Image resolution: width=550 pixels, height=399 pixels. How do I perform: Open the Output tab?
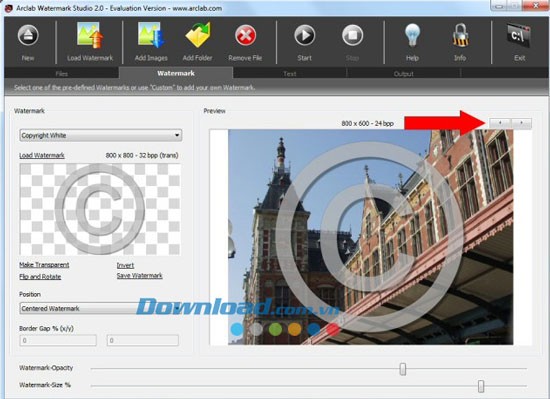(x=403, y=73)
